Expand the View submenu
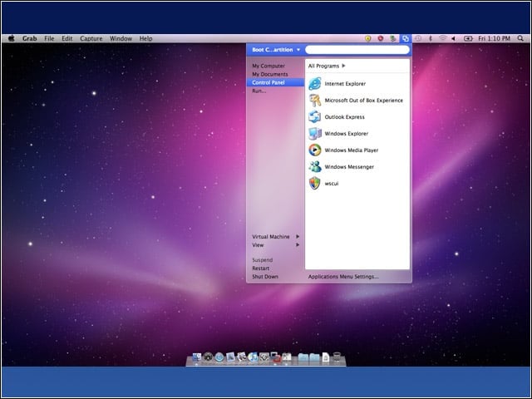This screenshot has width=532, height=399. click(275, 245)
